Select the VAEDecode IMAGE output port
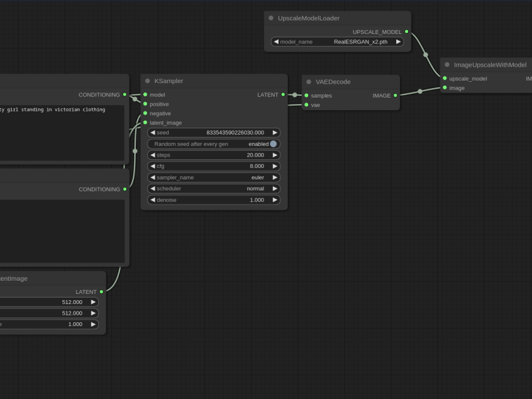The width and height of the screenshot is (532, 399). click(x=396, y=96)
